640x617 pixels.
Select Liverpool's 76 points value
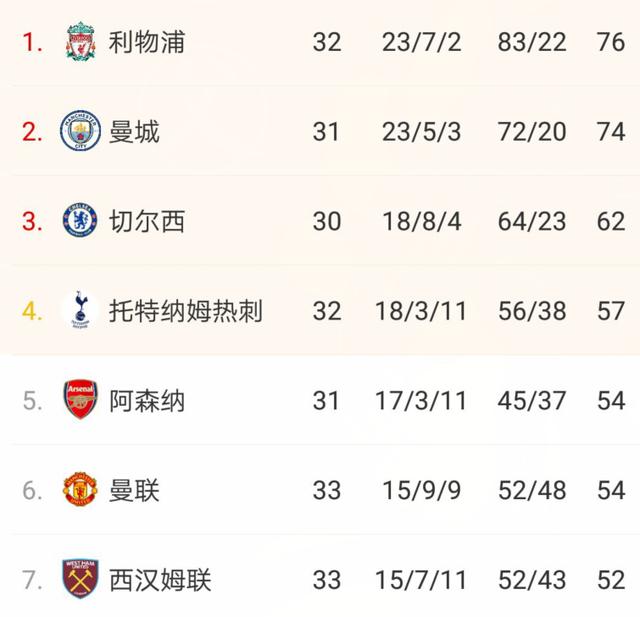611,42
